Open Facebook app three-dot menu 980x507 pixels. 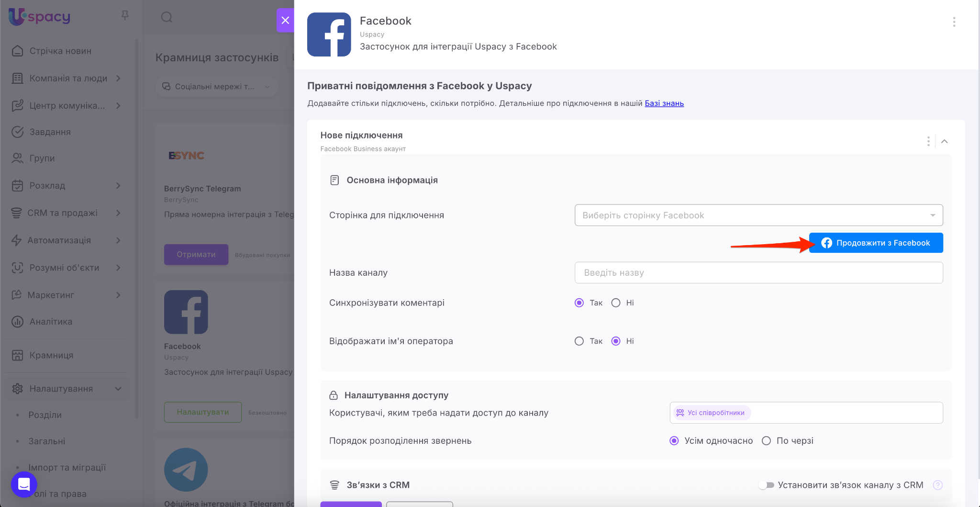954,22
